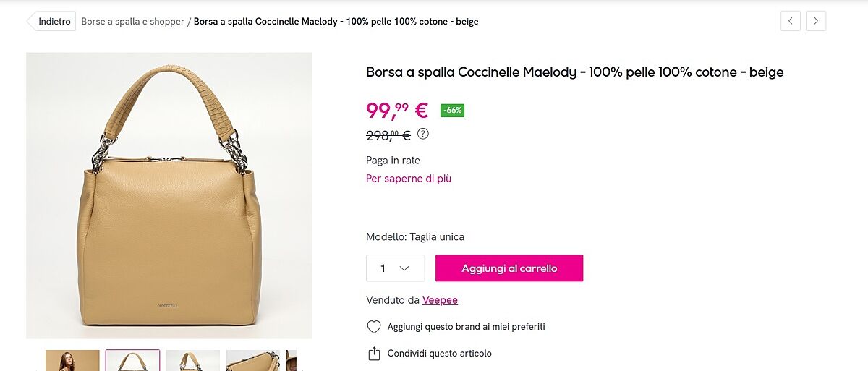Go back with Indietro button
Viewport: 868px width, 371px height.
[54, 22]
